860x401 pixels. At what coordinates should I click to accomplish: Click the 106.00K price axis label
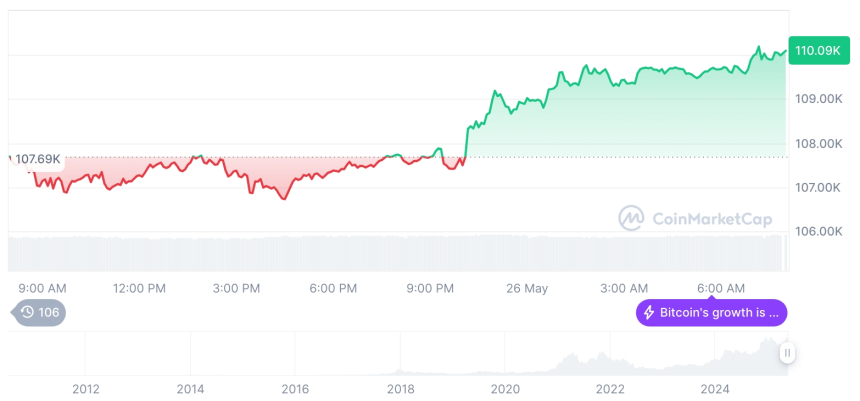point(818,231)
